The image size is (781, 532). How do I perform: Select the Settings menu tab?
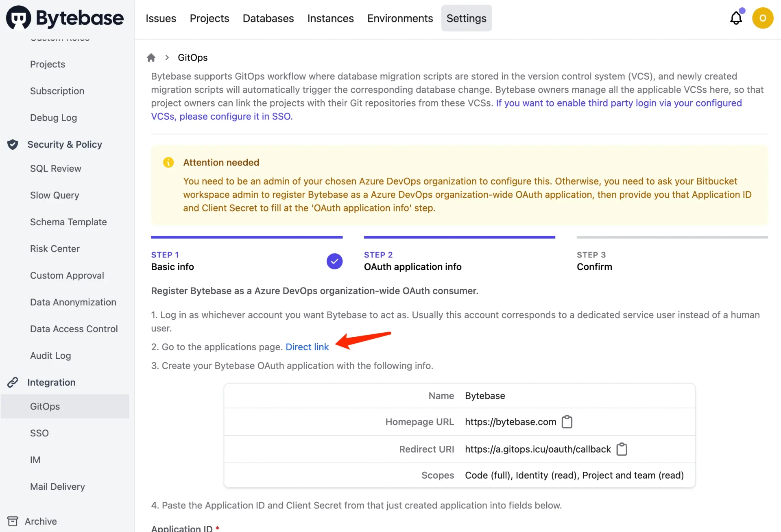[x=467, y=18]
